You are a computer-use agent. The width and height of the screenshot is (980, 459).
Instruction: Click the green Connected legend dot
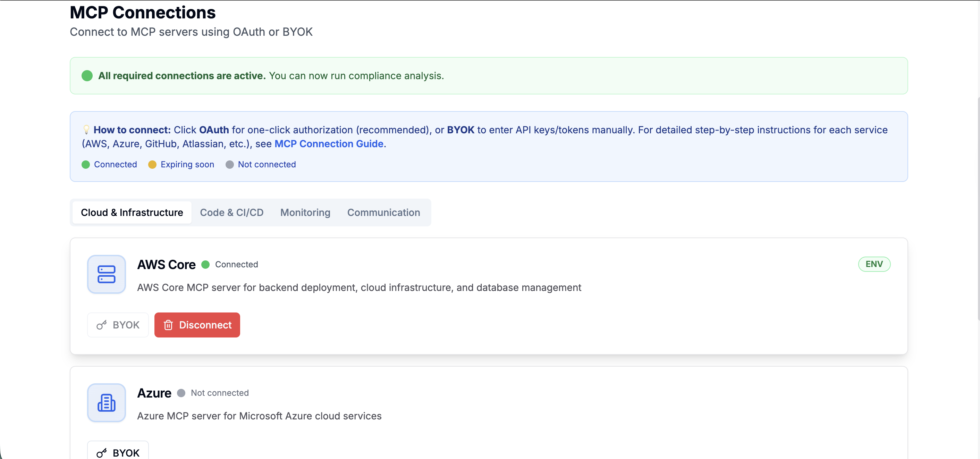point(86,165)
